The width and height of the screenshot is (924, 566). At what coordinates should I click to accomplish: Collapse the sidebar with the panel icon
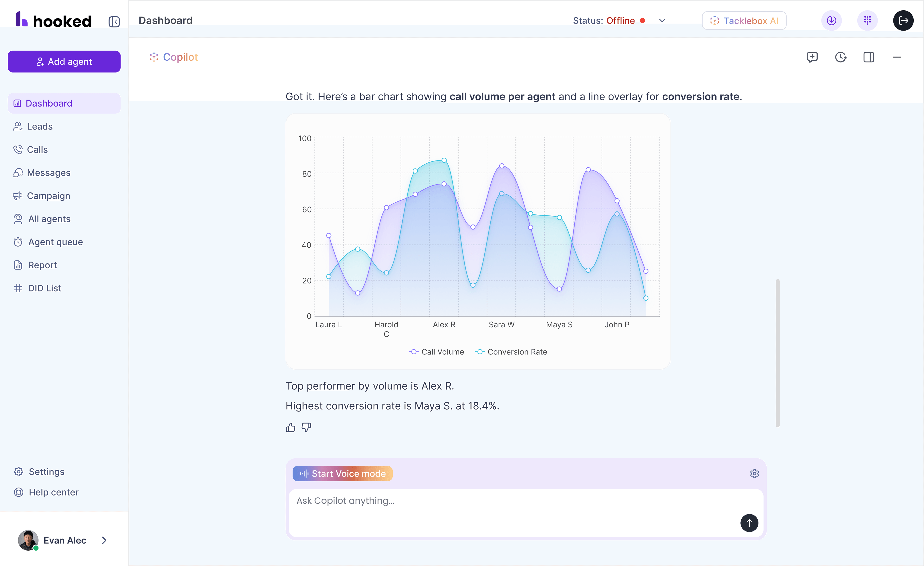tap(114, 22)
